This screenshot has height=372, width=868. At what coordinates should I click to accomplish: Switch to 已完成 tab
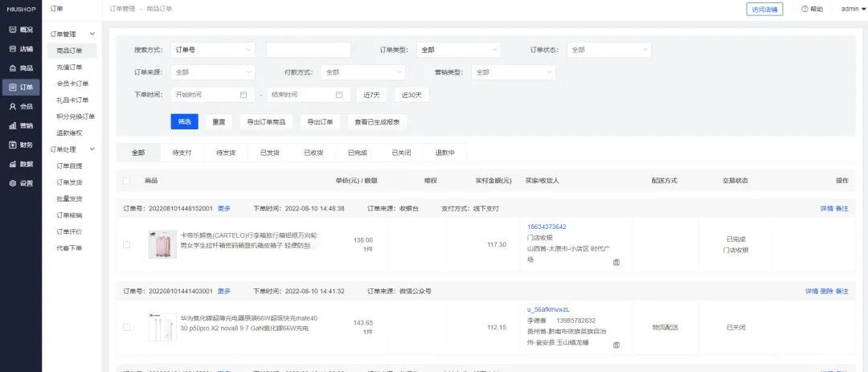357,153
